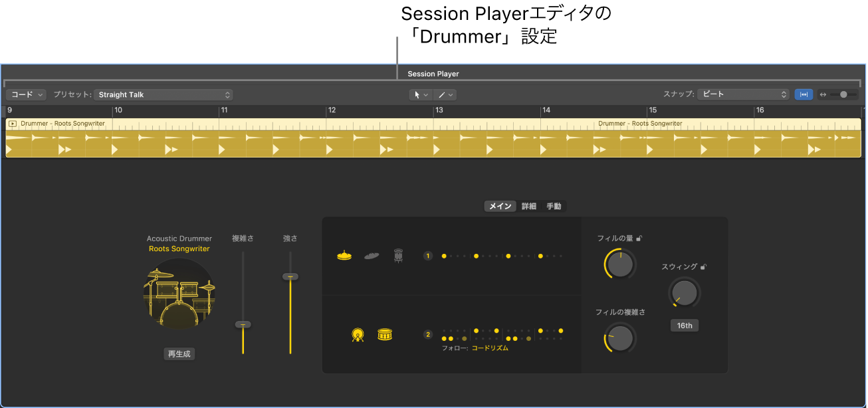868x408 pixels.
Task: Click the スウィング knob
Action: 685,292
